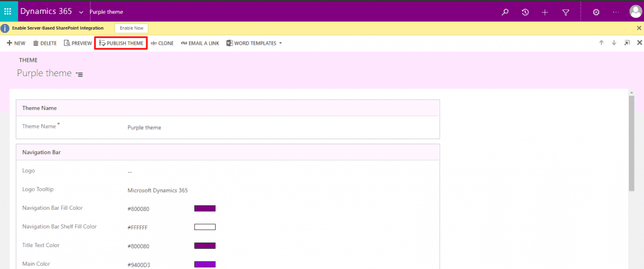
Task: Open recent items history icon
Action: [525, 12]
